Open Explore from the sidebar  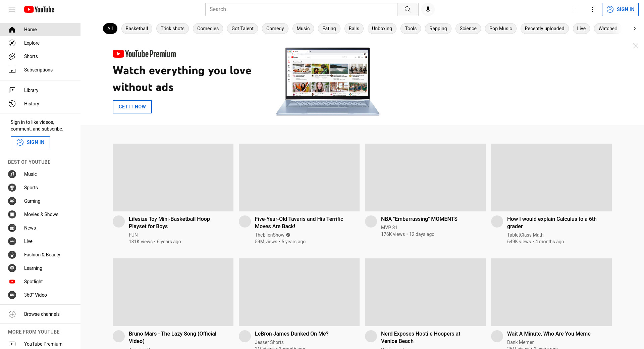40,43
